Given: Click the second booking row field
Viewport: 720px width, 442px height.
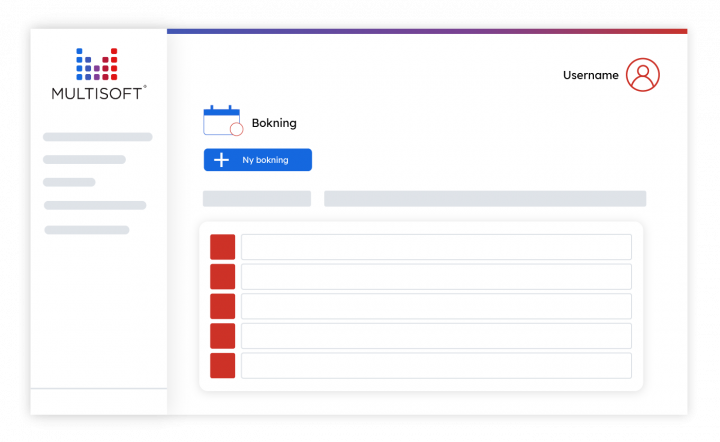Looking at the screenshot, I should pos(436,277).
